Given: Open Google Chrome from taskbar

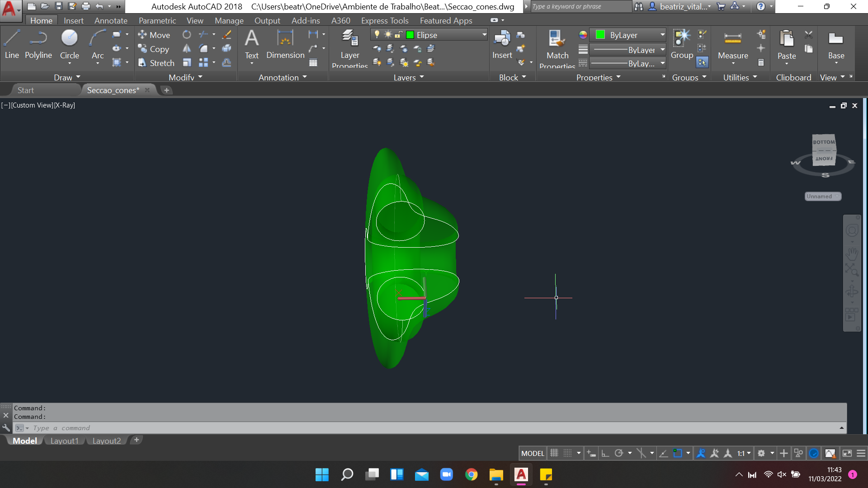Looking at the screenshot, I should [471, 474].
